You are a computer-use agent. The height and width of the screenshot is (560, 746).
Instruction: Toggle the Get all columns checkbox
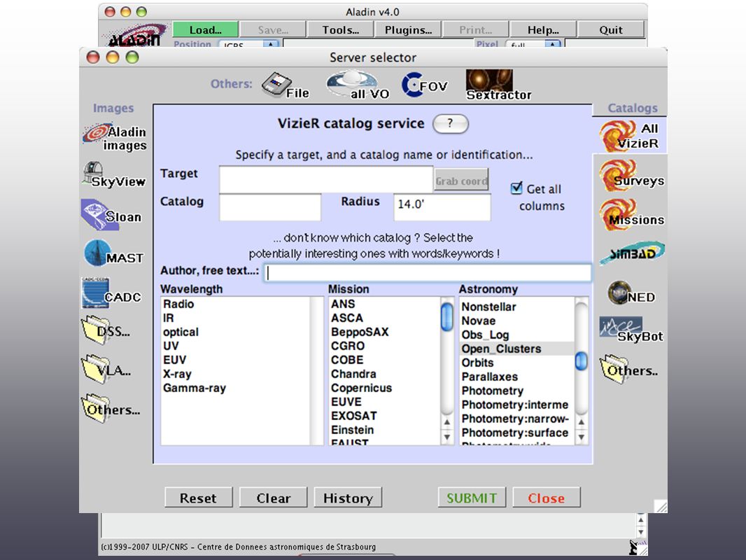[x=516, y=188]
